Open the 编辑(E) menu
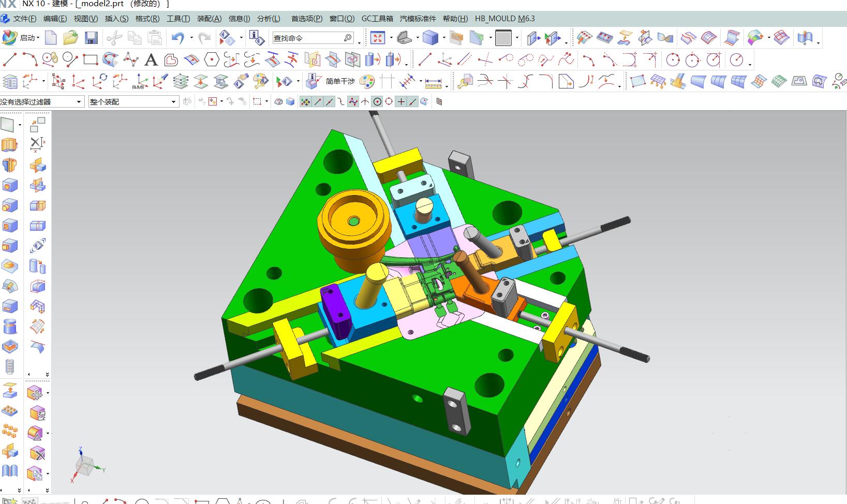The height and width of the screenshot is (504, 847). 55,19
